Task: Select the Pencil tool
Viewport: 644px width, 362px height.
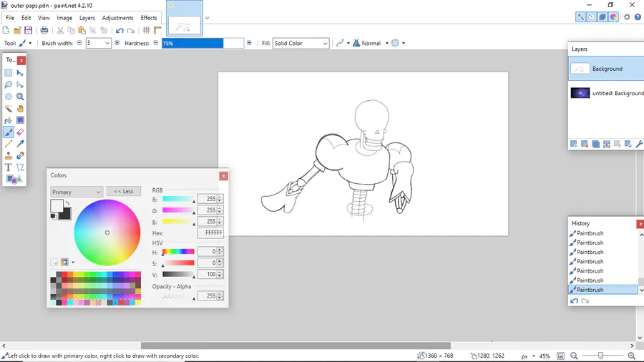Action: click(8, 144)
